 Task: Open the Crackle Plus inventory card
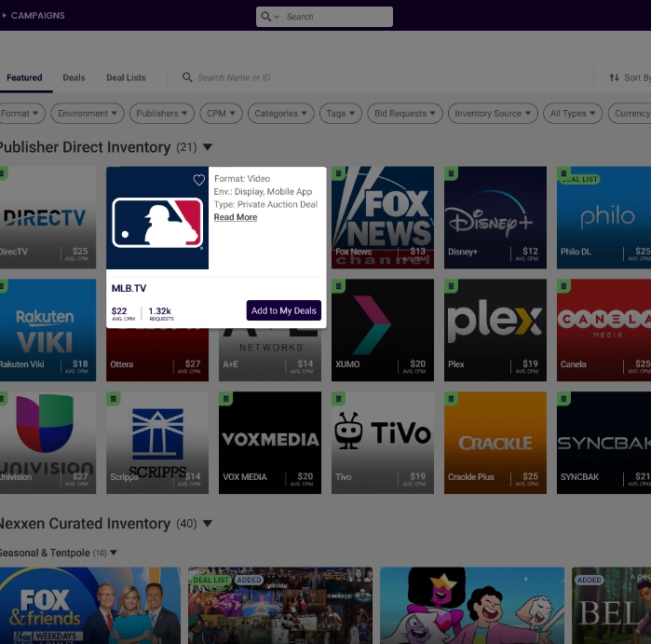[x=495, y=443]
